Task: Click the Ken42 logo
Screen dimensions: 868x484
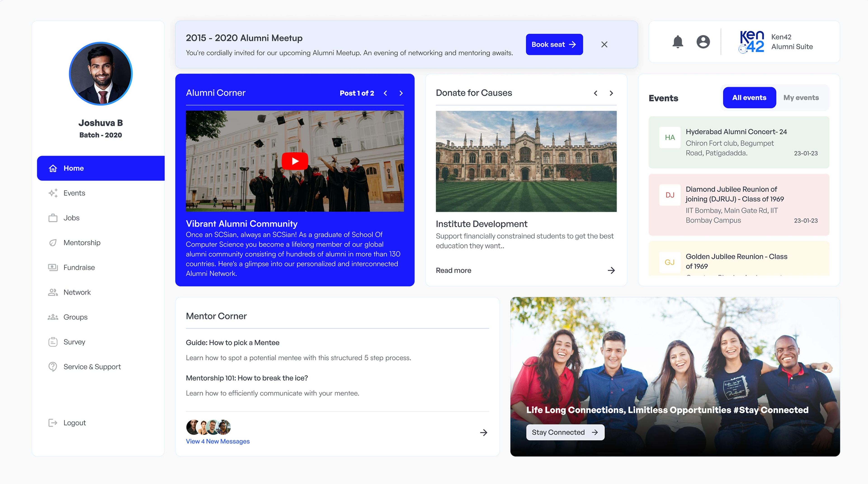Action: tap(751, 42)
